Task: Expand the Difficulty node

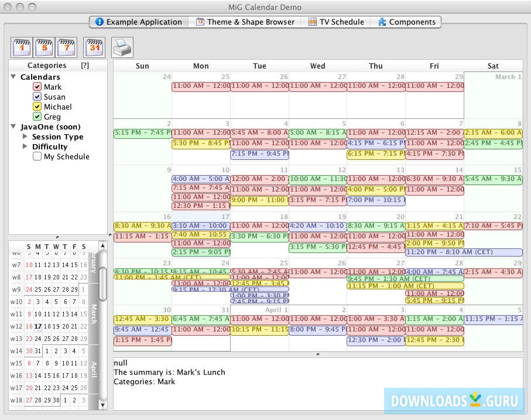Action: click(25, 146)
